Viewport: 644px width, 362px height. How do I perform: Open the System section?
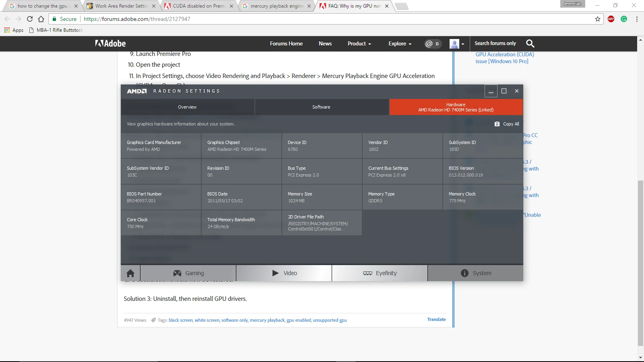point(475,273)
